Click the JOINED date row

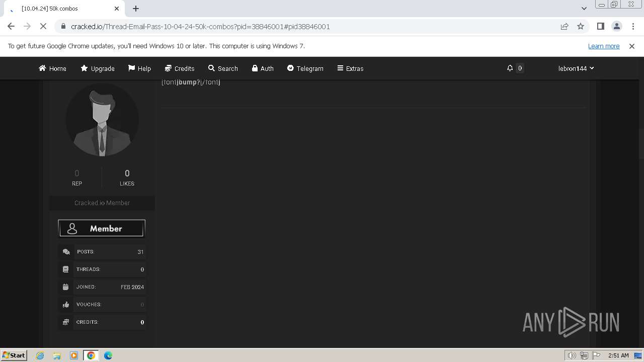coord(102,287)
